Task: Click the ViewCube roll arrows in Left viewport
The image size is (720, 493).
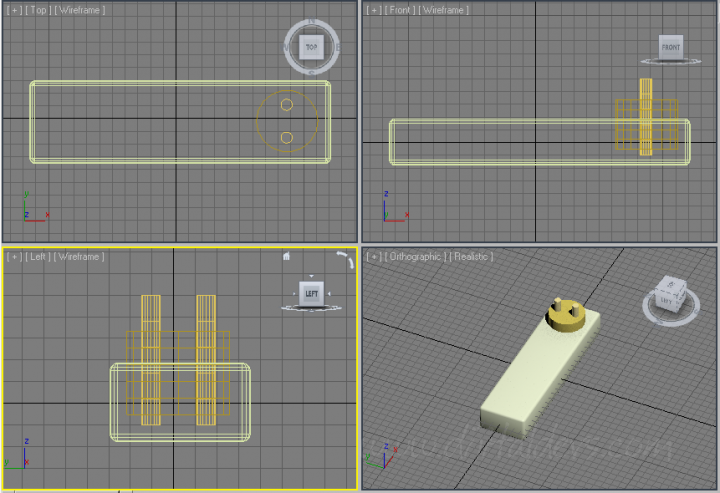Action: [345, 259]
